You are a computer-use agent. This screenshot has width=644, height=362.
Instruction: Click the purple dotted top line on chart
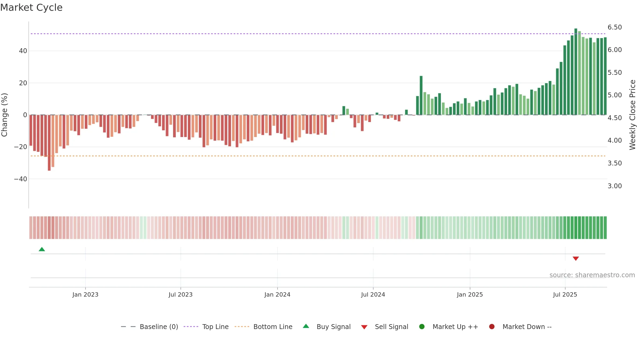(x=318, y=34)
